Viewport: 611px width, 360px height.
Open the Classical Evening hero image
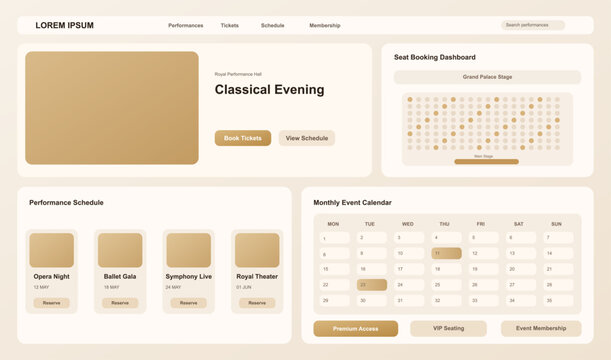pos(112,108)
